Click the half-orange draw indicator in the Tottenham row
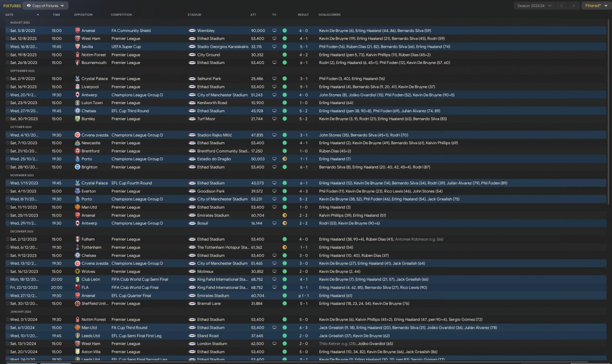This screenshot has width=612, height=364. 284,247
